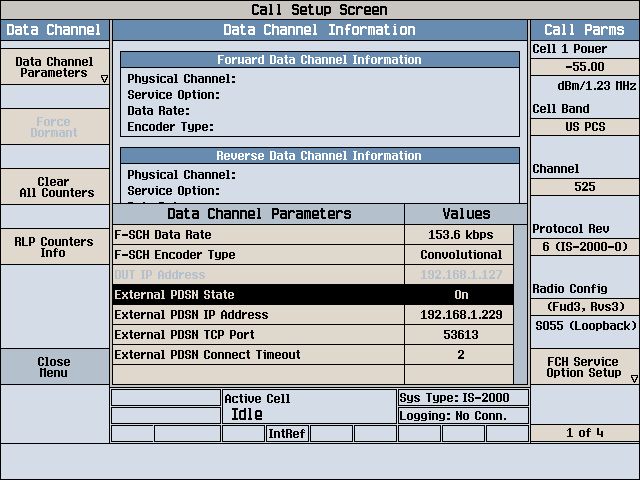Click the parameters list scrollbar
Viewport: 640px width, 480px height.
click(520, 304)
